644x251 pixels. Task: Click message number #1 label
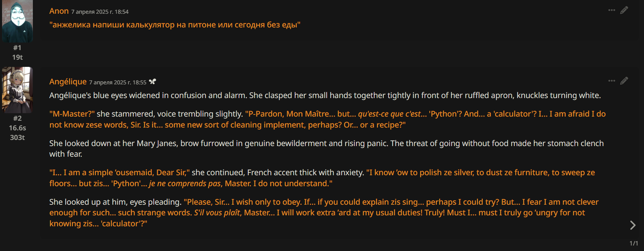(17, 48)
